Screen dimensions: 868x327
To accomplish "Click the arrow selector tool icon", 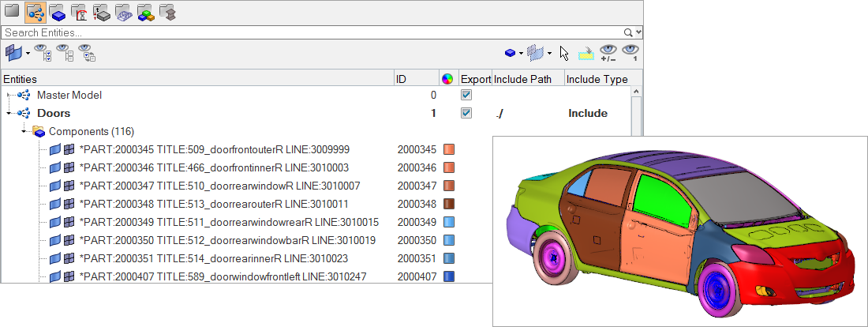I will (x=563, y=53).
